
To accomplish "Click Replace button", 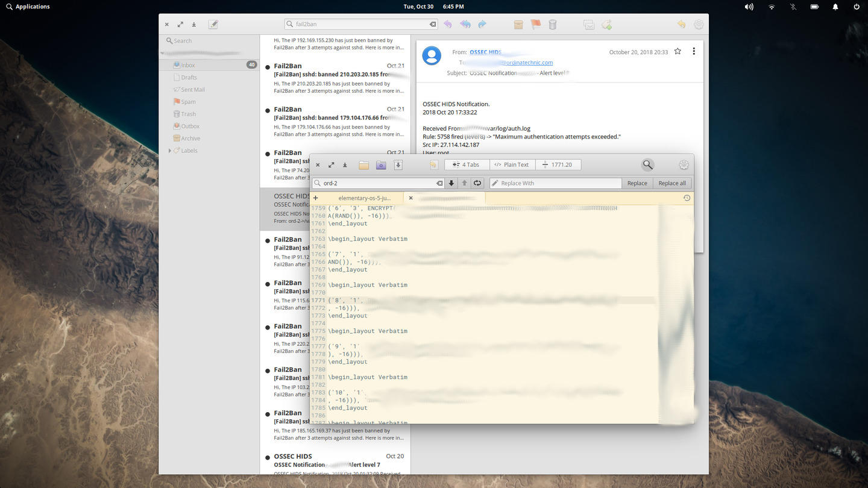I will click(637, 183).
